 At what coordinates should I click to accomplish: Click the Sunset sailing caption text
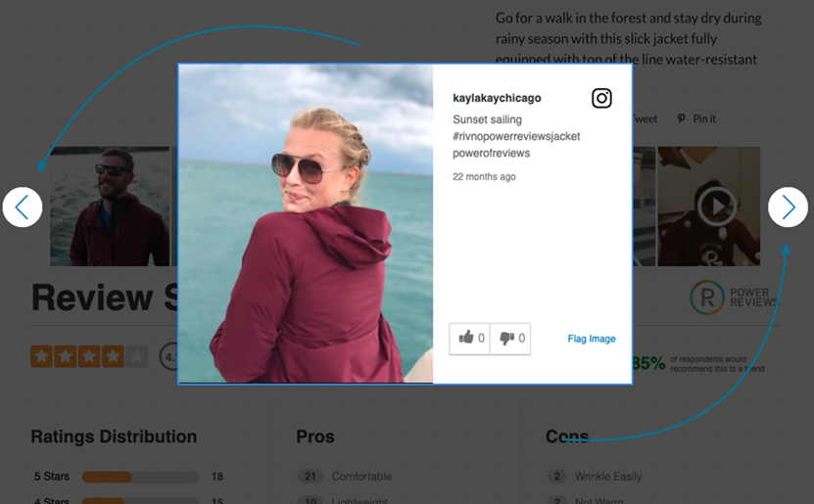487,119
